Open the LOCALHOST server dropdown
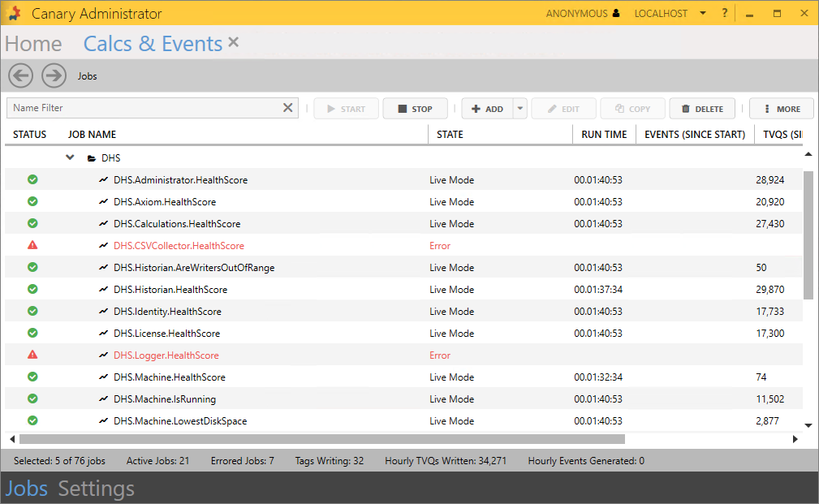This screenshot has height=504, width=819. click(x=702, y=14)
